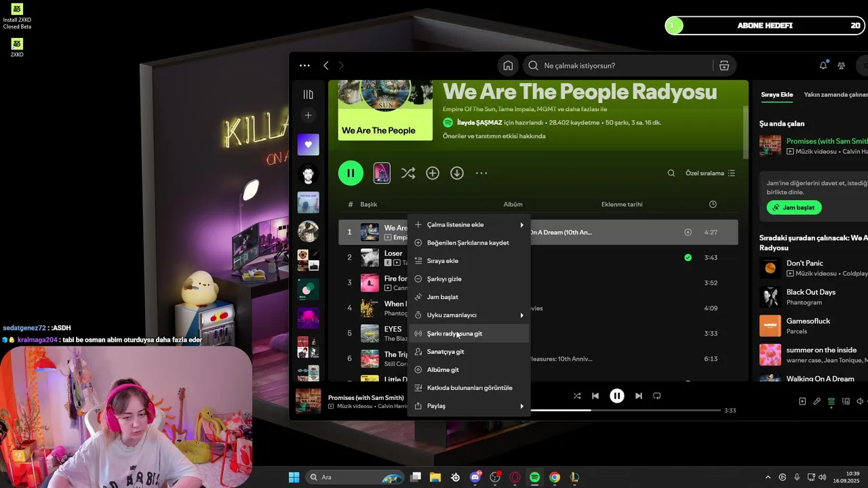The width and height of the screenshot is (868, 488).
Task: Toggle the queue panel icon
Action: [831, 401]
